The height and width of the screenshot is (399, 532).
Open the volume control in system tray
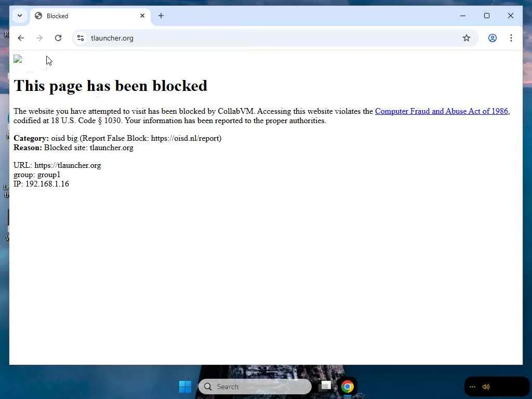coord(486,387)
